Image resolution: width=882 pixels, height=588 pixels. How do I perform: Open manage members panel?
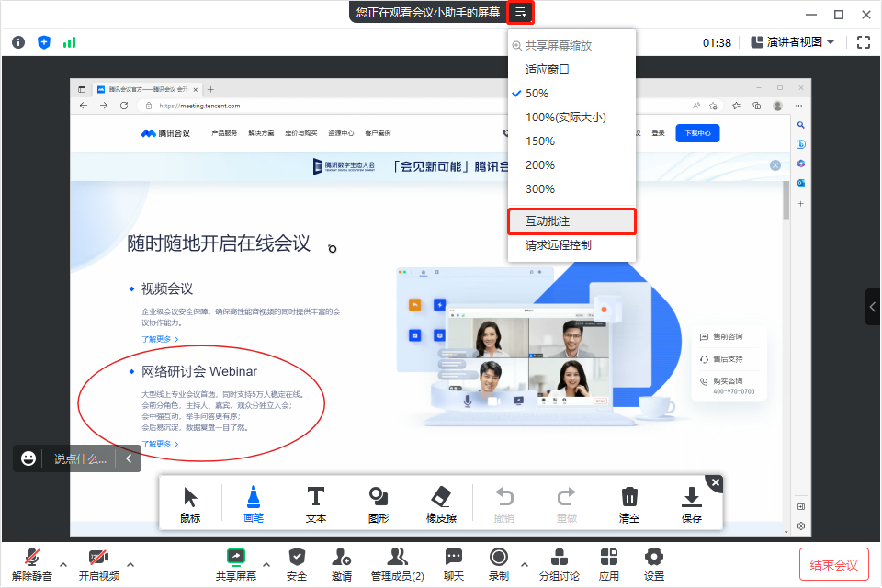[397, 564]
